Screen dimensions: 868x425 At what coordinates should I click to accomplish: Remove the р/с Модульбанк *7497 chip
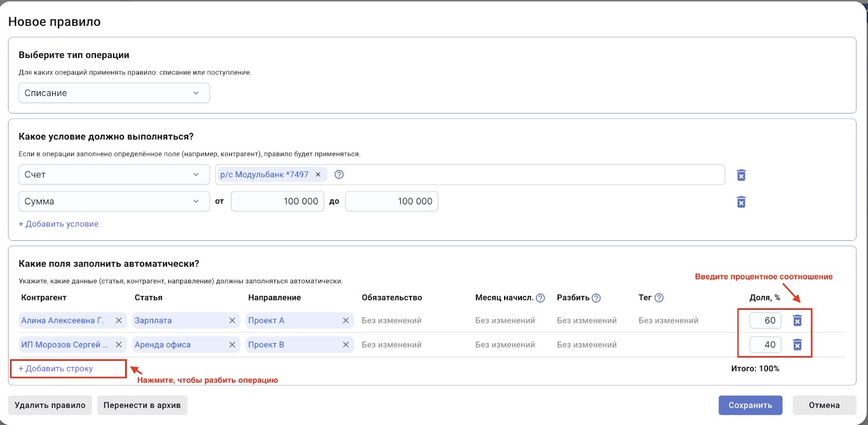pos(318,174)
